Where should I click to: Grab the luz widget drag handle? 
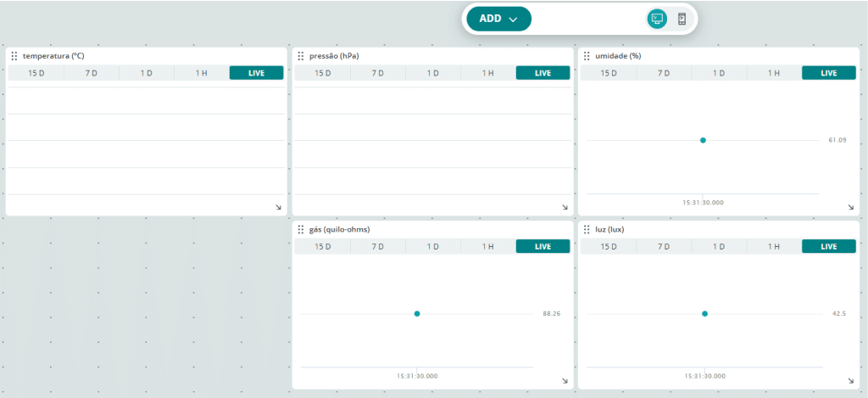[587, 229]
